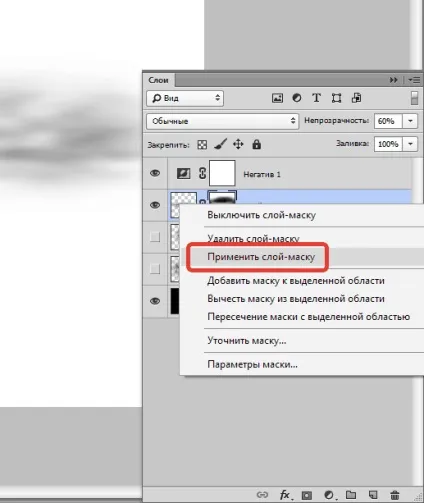Click the lock position move icon

point(238,145)
